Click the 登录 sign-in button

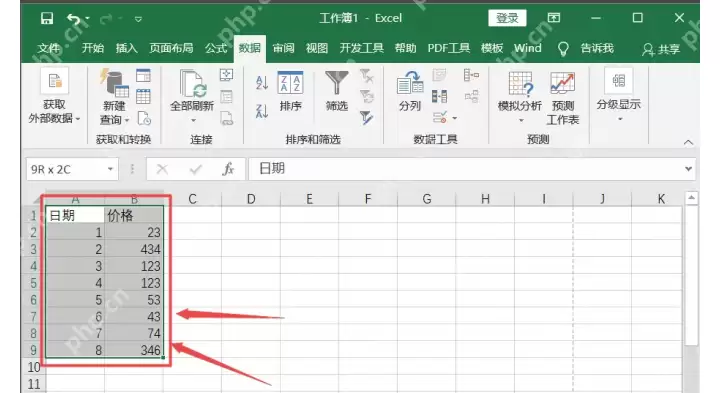coord(507,18)
